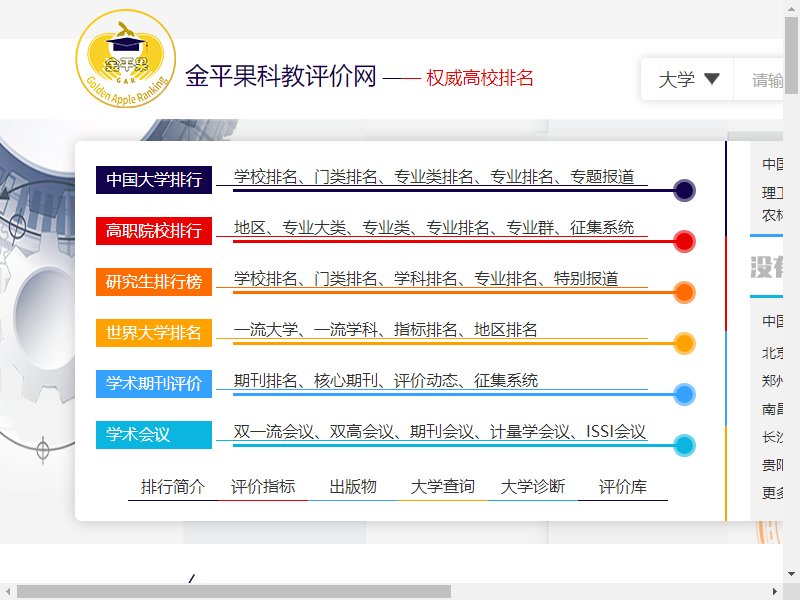Open the 双高会议 link
Viewport: 800px width, 600px height.
(362, 432)
